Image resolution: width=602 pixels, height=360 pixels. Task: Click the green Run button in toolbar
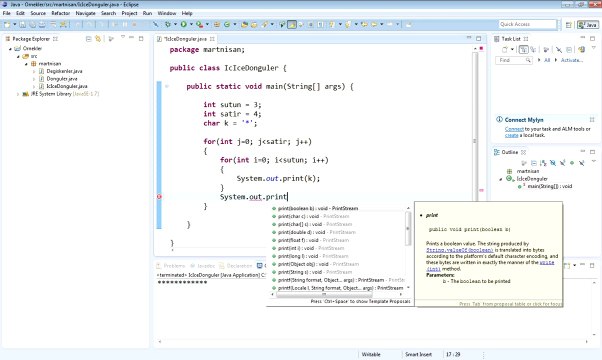[x=184, y=24]
